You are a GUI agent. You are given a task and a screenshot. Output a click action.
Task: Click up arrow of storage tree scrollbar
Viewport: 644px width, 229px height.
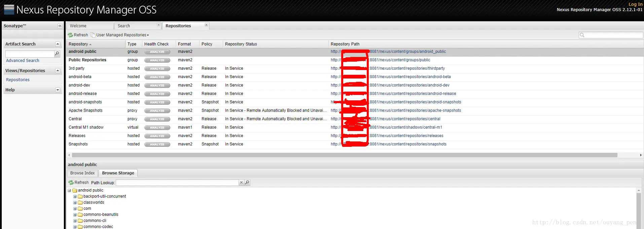pyautogui.click(x=639, y=191)
